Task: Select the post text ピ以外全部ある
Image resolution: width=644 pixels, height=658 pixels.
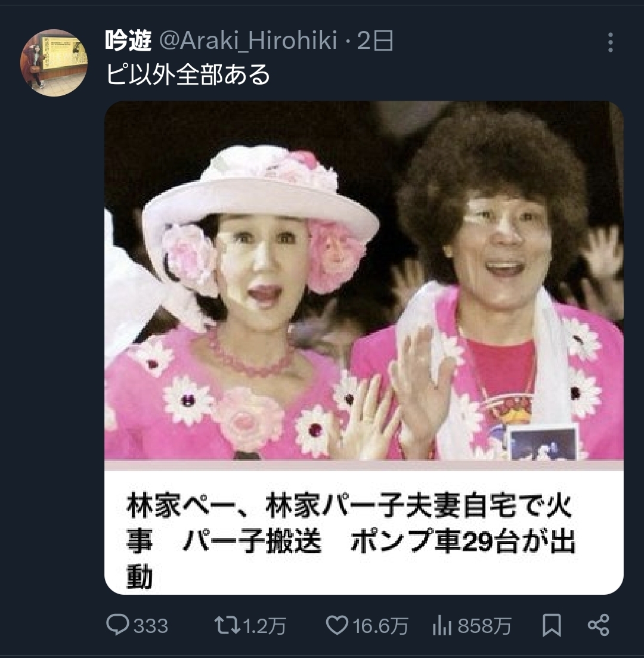Action: point(188,75)
